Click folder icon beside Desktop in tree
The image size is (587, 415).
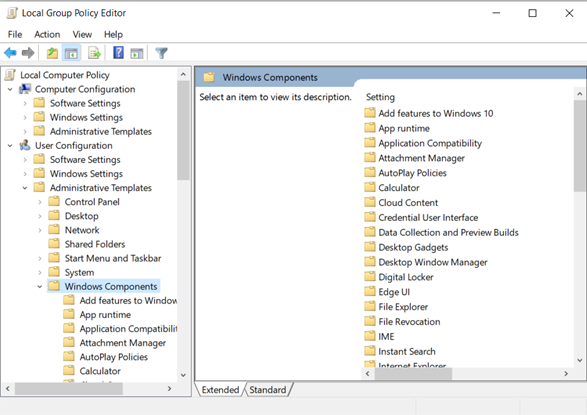point(54,216)
